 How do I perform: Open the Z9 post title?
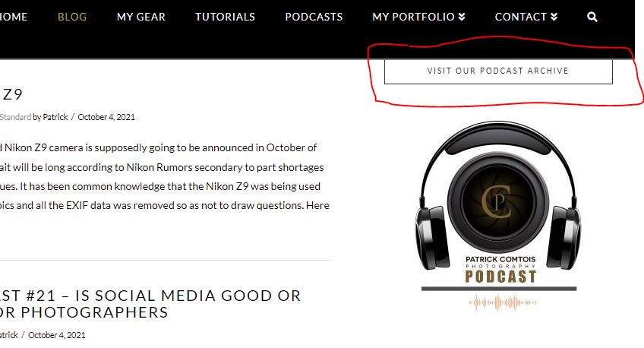[x=11, y=94]
